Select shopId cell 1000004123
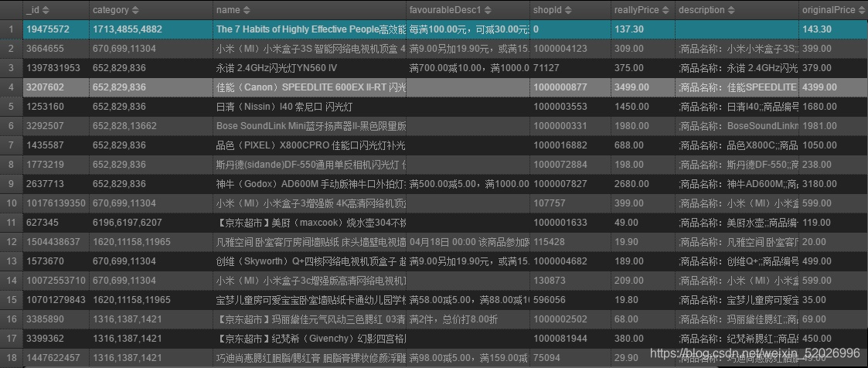The height and width of the screenshot is (368, 868). [570, 49]
